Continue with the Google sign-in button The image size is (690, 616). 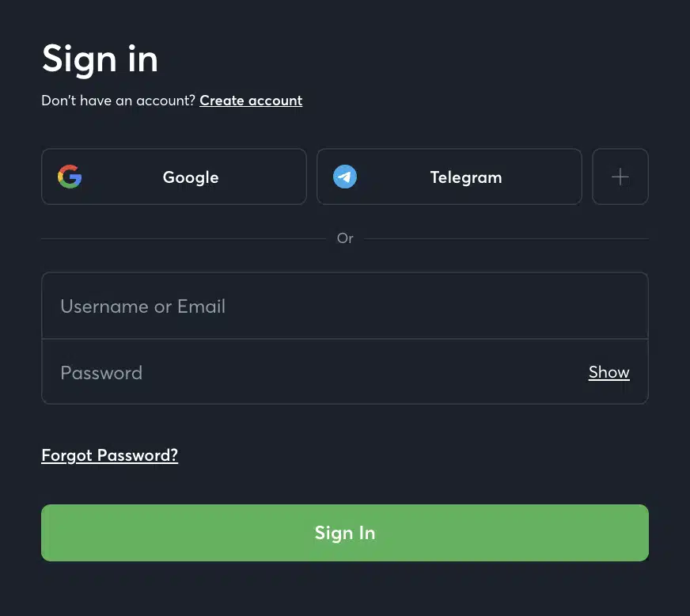[x=174, y=177]
